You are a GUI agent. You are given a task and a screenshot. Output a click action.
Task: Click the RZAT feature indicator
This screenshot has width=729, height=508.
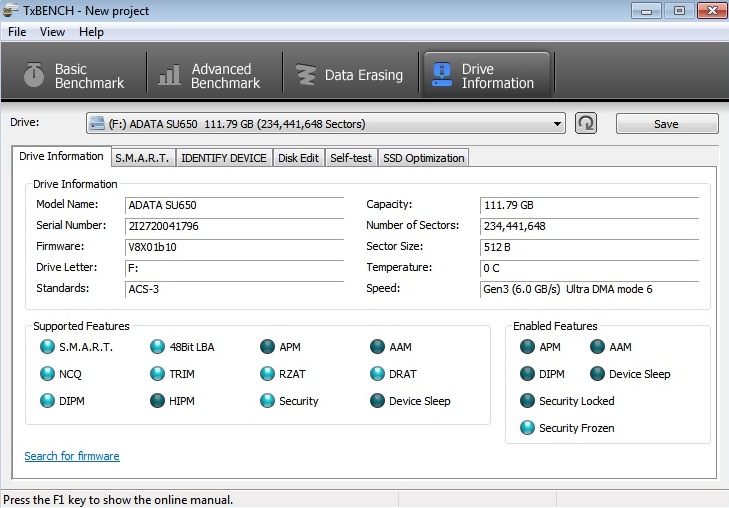tap(267, 374)
